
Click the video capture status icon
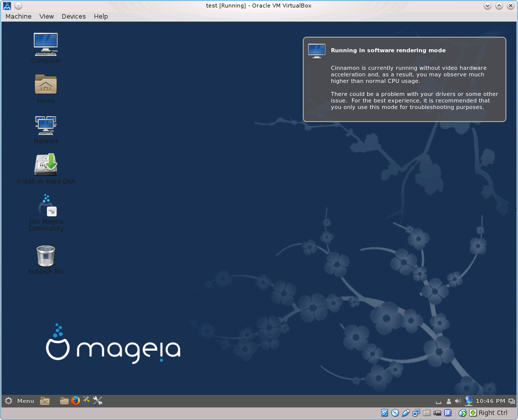438,413
